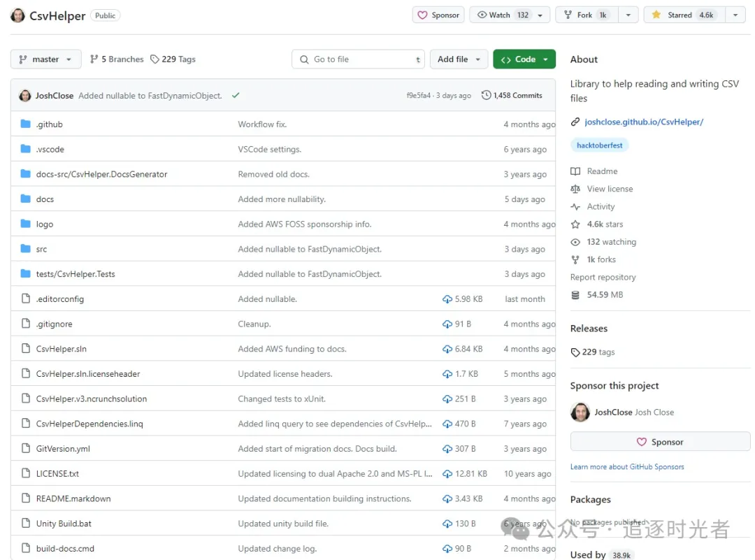The image size is (755, 560).
Task: View the 1,458 Commits history
Action: (x=512, y=96)
